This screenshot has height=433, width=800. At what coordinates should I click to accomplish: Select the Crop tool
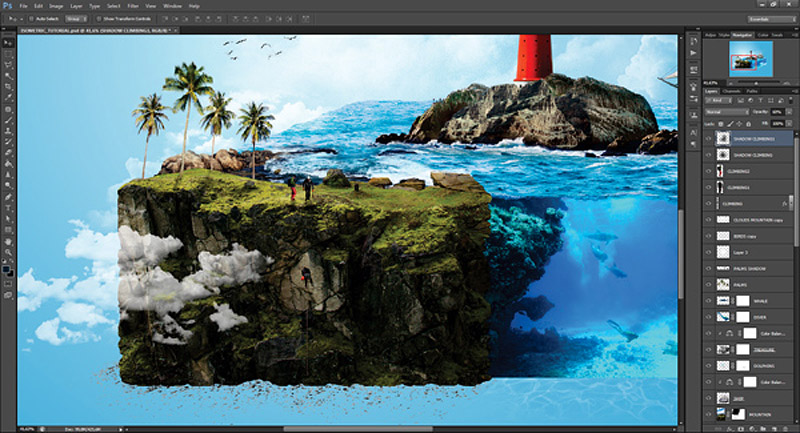8,87
